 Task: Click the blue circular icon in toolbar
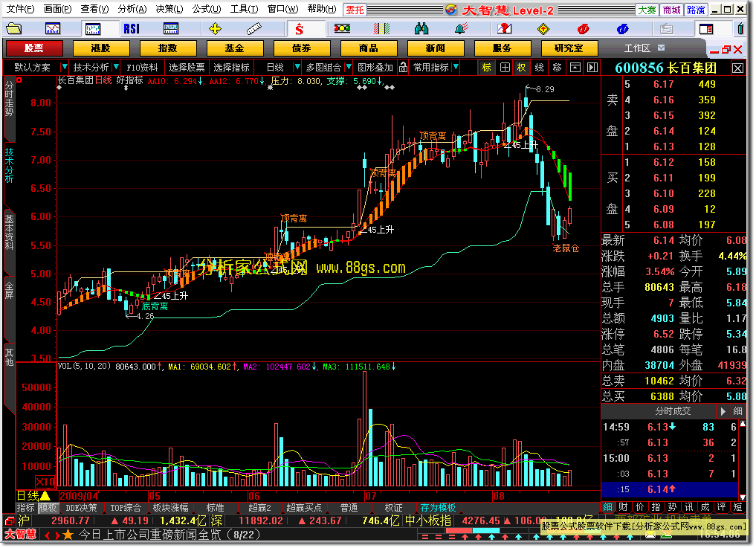(622, 29)
